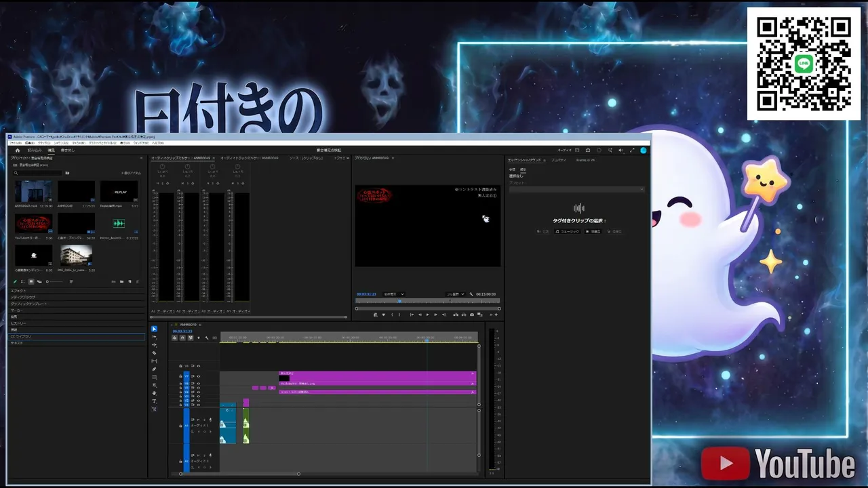Open Essential Sound preset dropdown

(x=576, y=190)
